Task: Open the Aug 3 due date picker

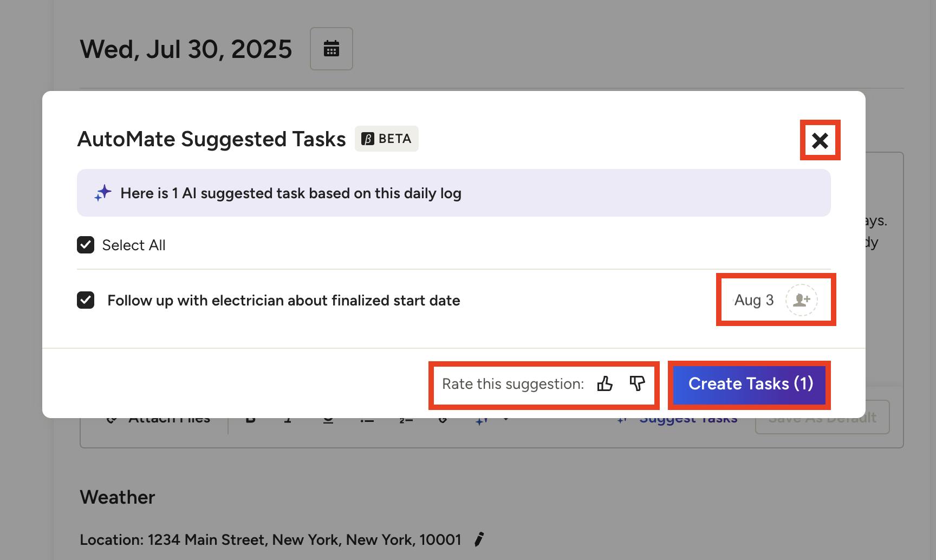Action: [x=753, y=300]
